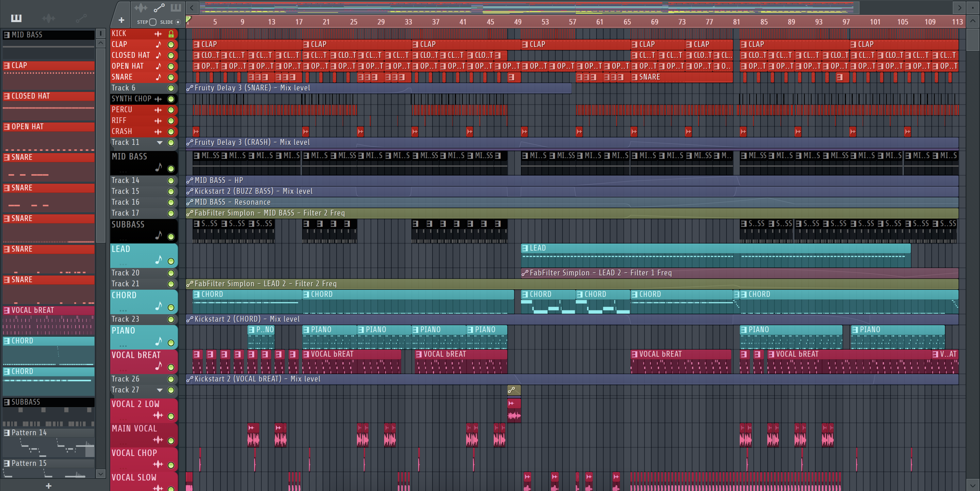Mute the CLAP track

click(x=171, y=45)
